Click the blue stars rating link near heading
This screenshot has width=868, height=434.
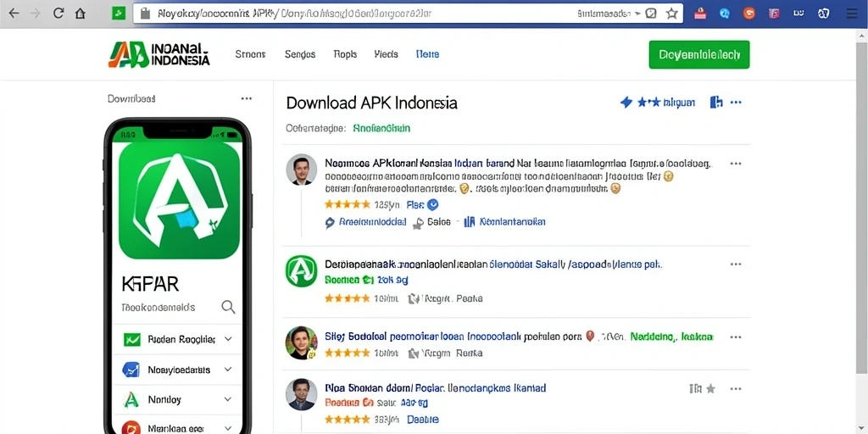tap(666, 103)
